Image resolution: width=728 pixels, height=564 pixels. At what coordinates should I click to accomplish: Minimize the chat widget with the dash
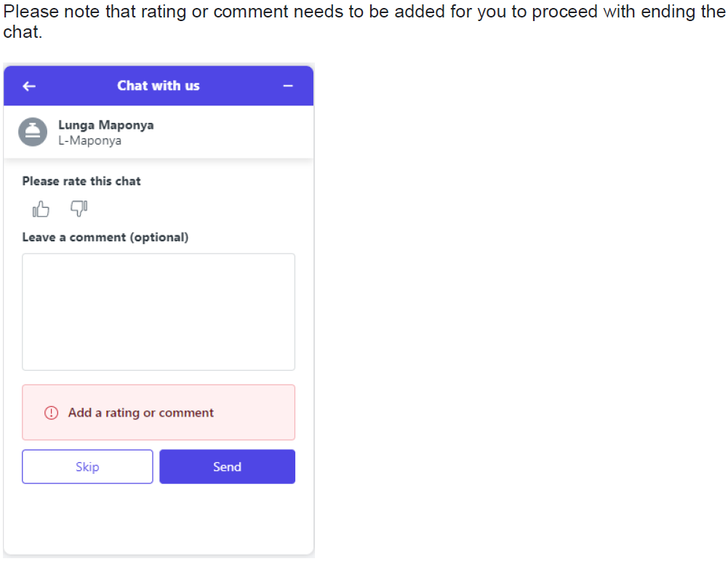click(288, 86)
